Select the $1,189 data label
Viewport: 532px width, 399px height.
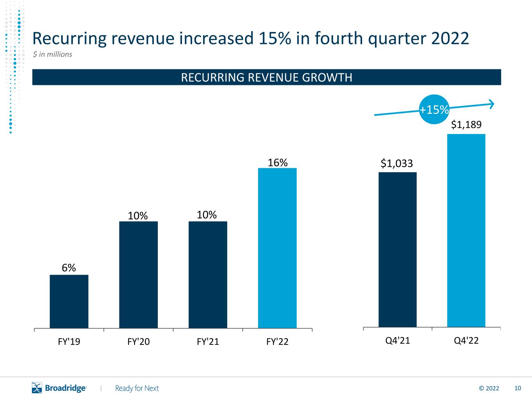point(467,125)
